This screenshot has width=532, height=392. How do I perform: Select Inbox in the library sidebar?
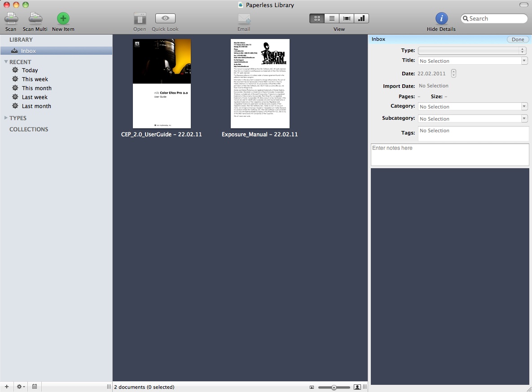point(56,51)
